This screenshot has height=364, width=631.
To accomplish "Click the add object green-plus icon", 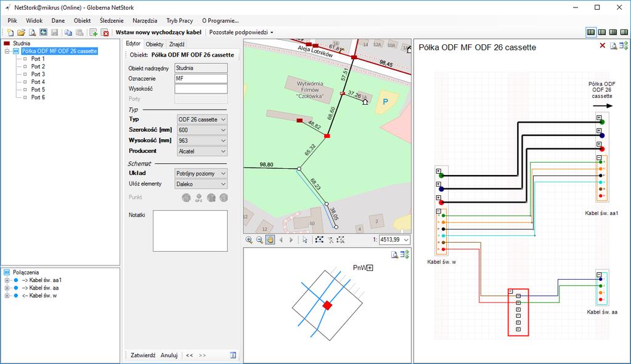I will click(94, 33).
